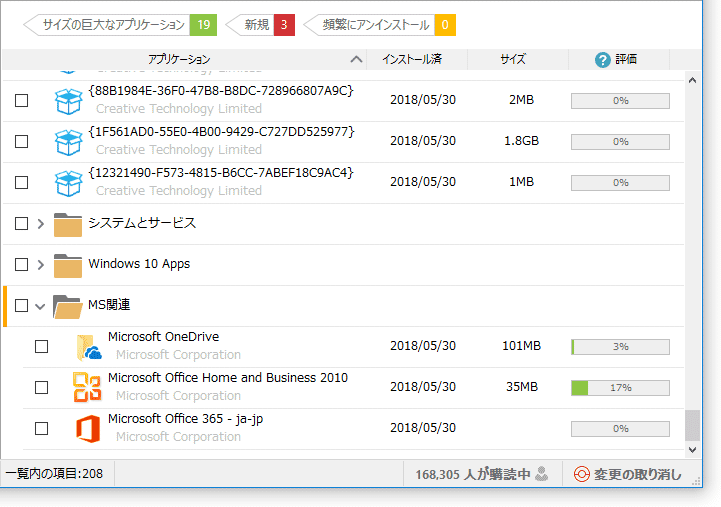Click 2MB size value

point(521,100)
